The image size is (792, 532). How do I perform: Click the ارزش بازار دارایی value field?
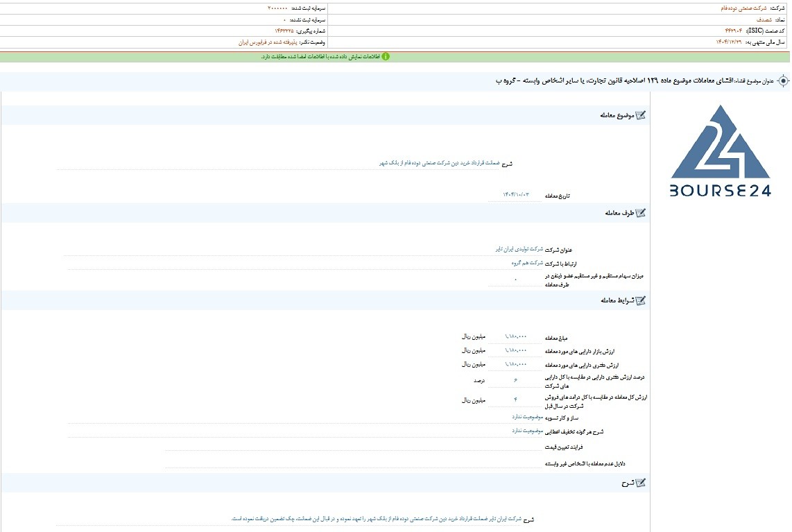[515, 351]
